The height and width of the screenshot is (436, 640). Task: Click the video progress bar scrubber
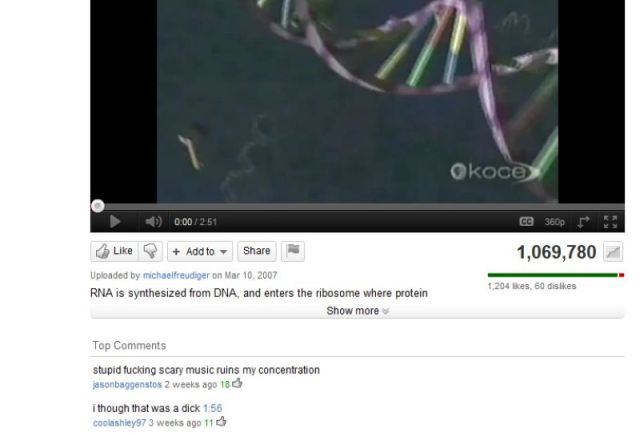(98, 206)
